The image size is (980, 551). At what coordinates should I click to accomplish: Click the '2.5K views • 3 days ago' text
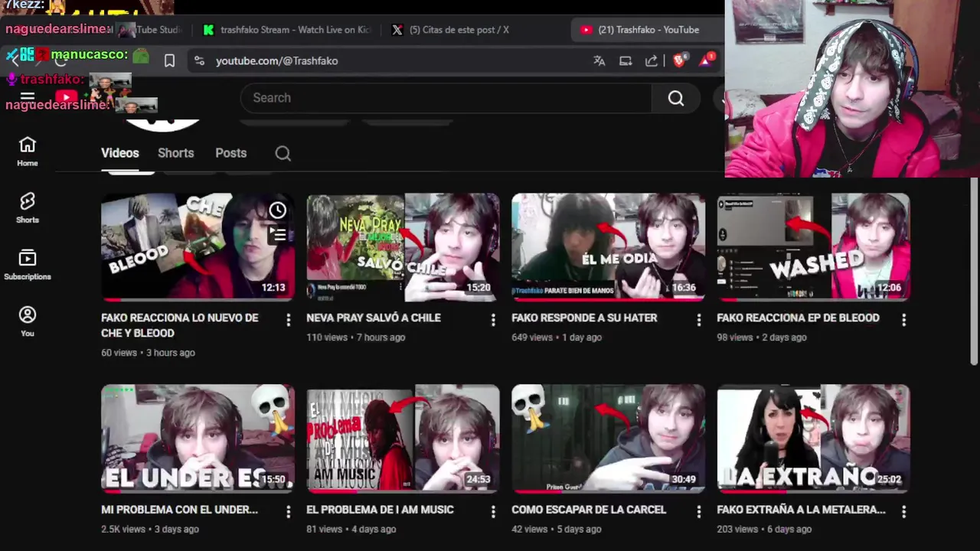150,529
